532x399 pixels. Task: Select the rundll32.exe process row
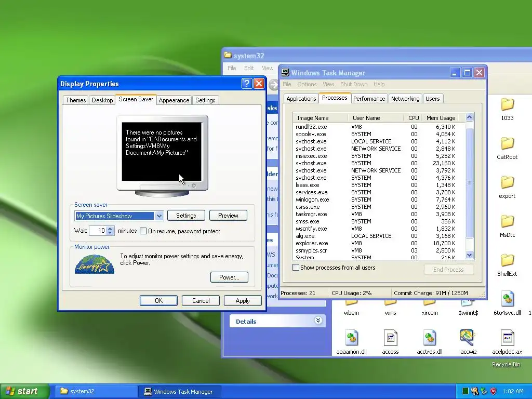375,127
